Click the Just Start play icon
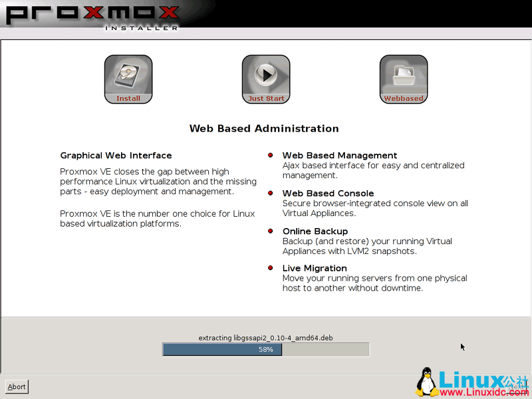 click(x=266, y=79)
